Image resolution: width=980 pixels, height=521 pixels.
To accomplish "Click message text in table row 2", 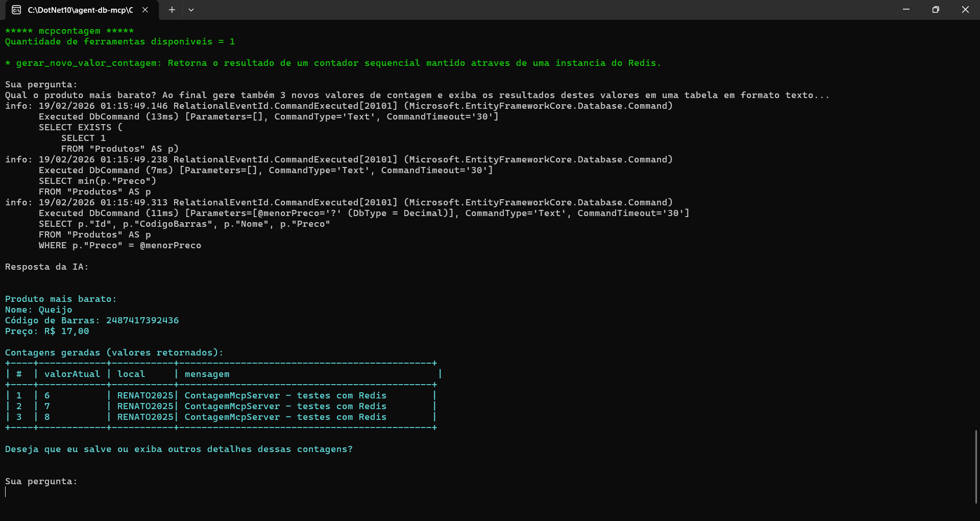I will point(286,406).
